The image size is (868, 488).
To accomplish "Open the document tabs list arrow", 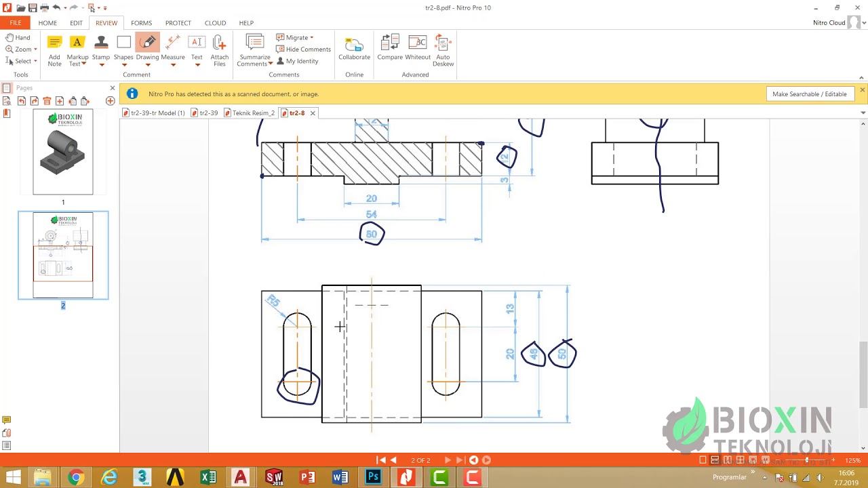I will coord(863,113).
